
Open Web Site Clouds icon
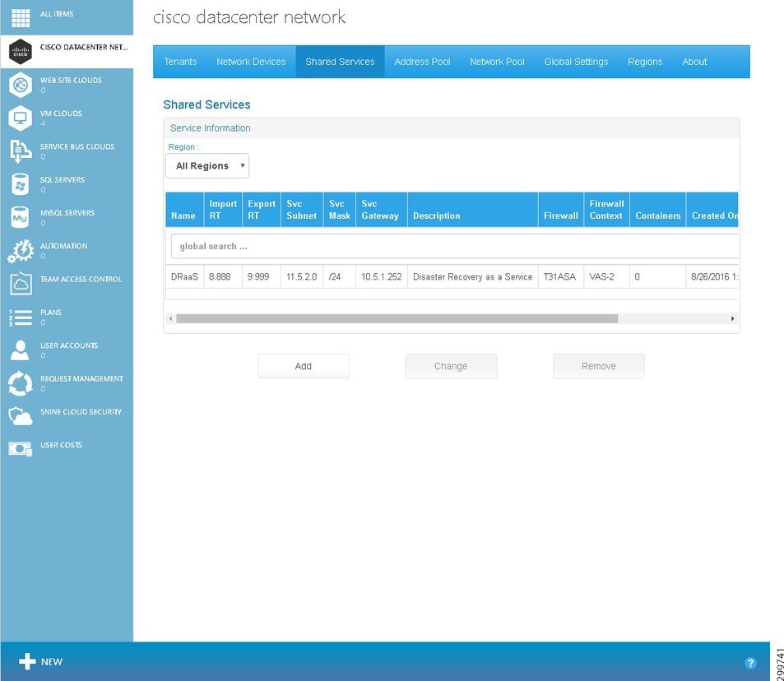pyautogui.click(x=21, y=85)
